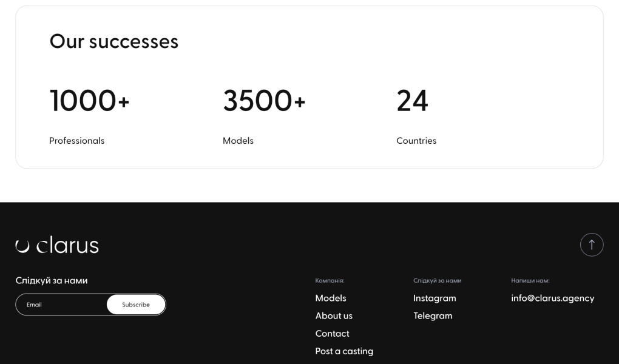Visit the Instagram link

435,298
